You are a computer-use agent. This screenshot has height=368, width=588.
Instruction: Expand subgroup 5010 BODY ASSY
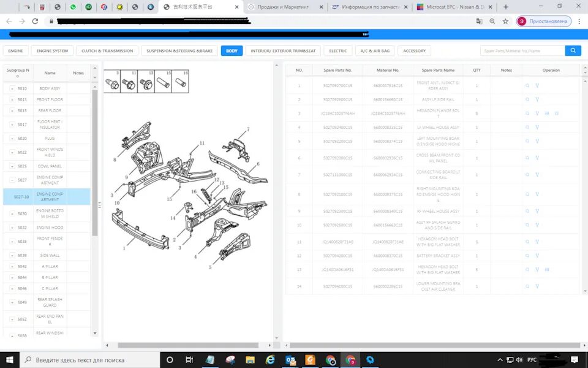tap(12, 88)
